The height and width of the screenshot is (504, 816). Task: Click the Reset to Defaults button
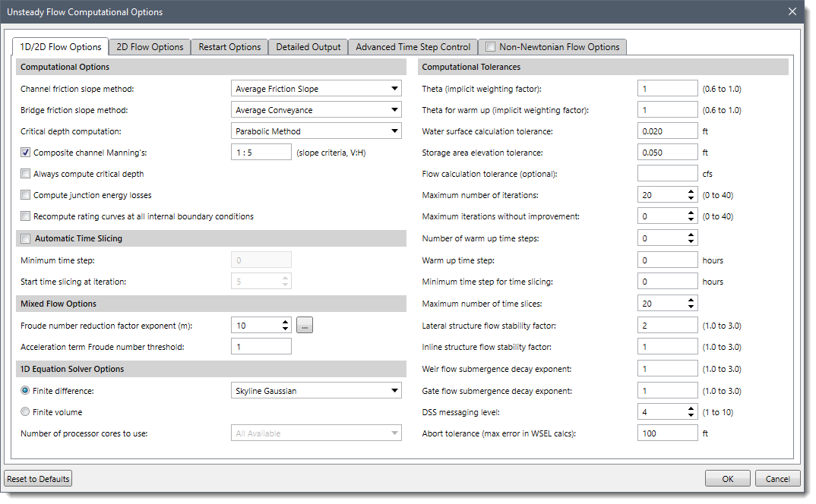[x=38, y=479]
